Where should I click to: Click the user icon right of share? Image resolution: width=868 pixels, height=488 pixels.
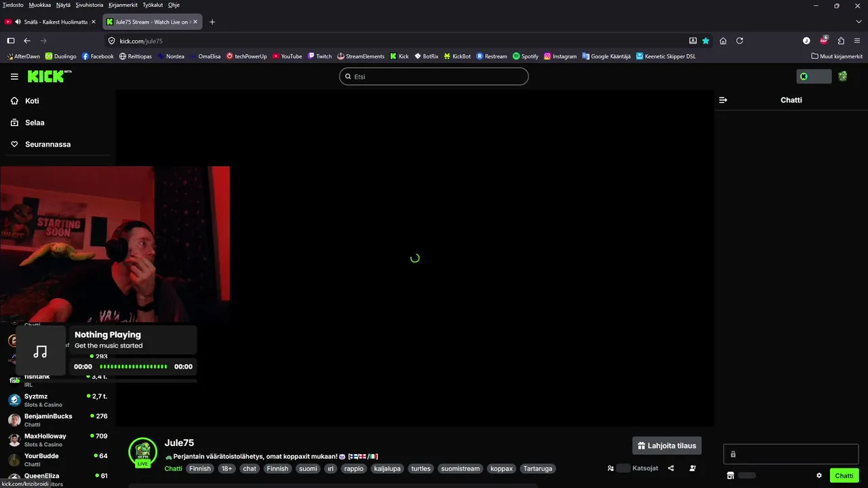pyautogui.click(x=692, y=468)
